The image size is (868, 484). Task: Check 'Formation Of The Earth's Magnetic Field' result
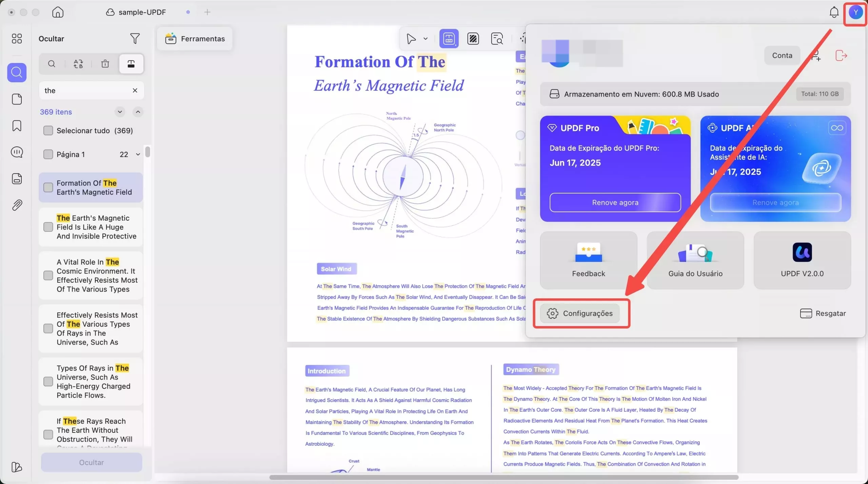click(48, 187)
